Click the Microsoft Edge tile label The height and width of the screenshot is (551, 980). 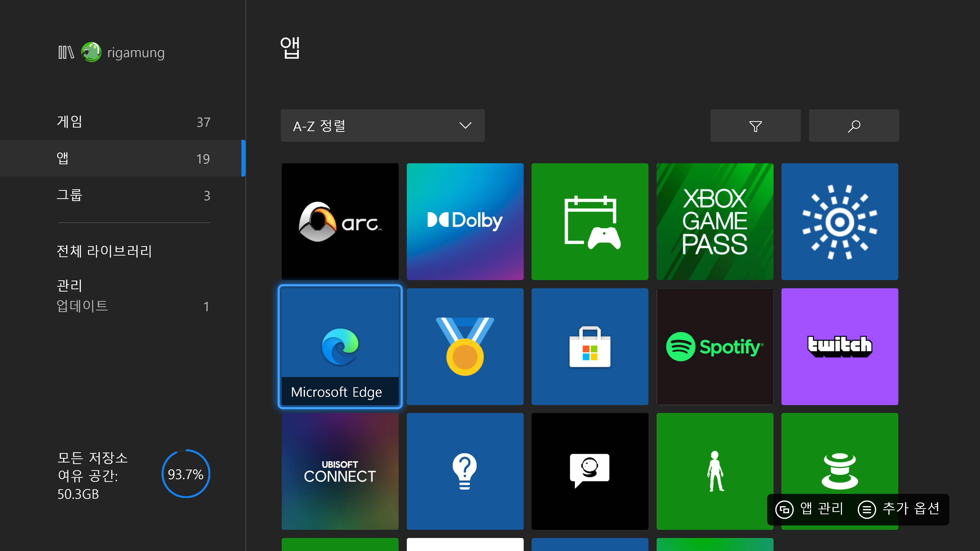coord(336,392)
